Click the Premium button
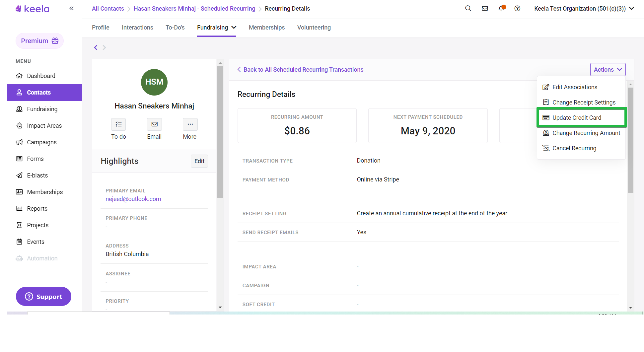The image size is (644, 352). click(x=39, y=41)
